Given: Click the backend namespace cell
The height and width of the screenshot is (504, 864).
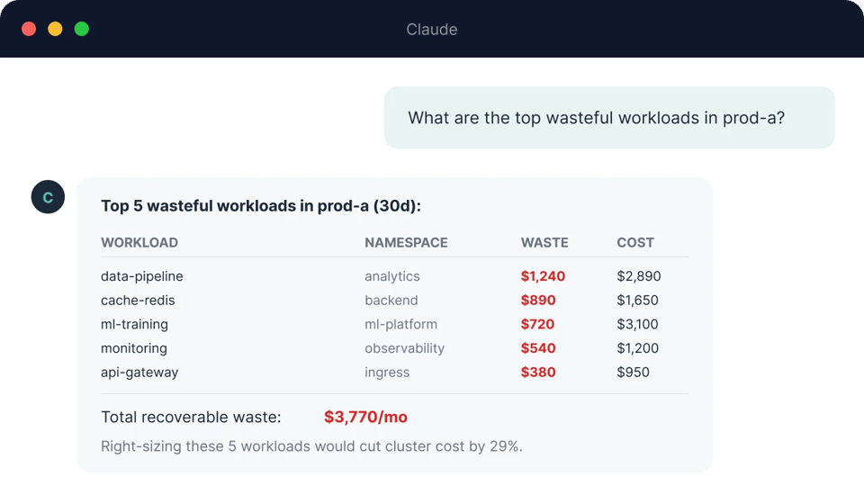Looking at the screenshot, I should (391, 301).
